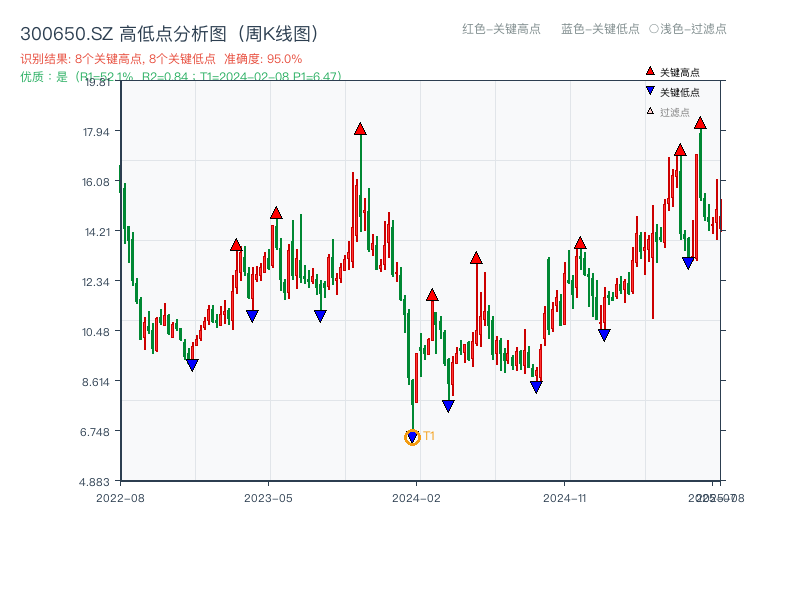Toggle the 蓝色-关键低点 series at the top
This screenshot has width=800, height=600.
(600, 29)
